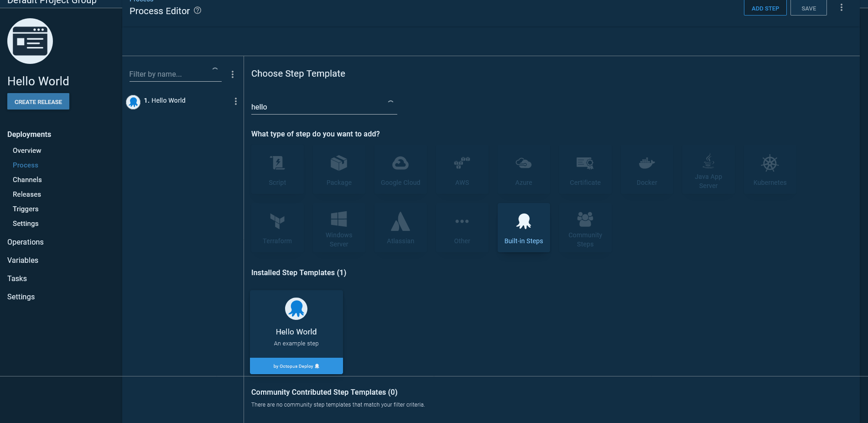Open the Tasks page
The image size is (868, 423).
[x=17, y=278]
